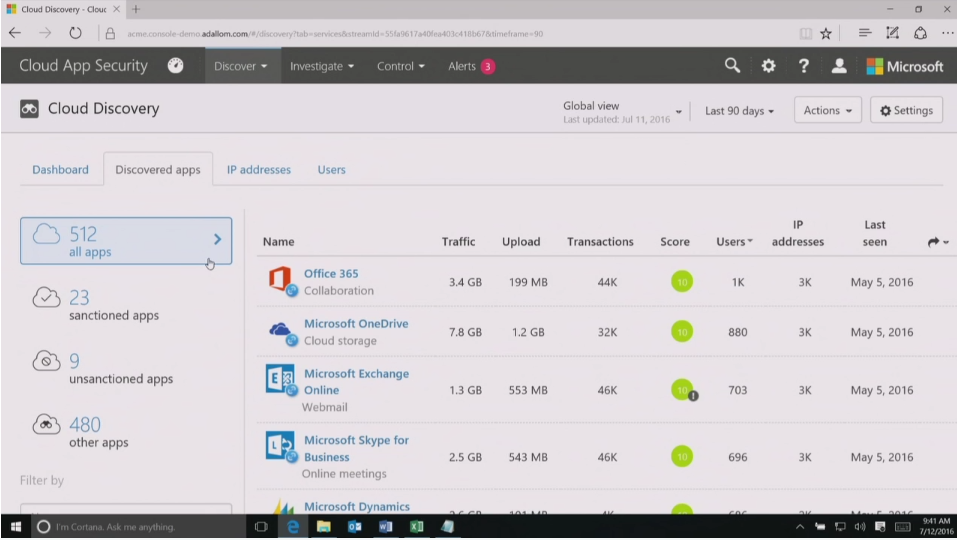Open the settings gear icon in header
The height and width of the screenshot is (540, 957).
[768, 66]
